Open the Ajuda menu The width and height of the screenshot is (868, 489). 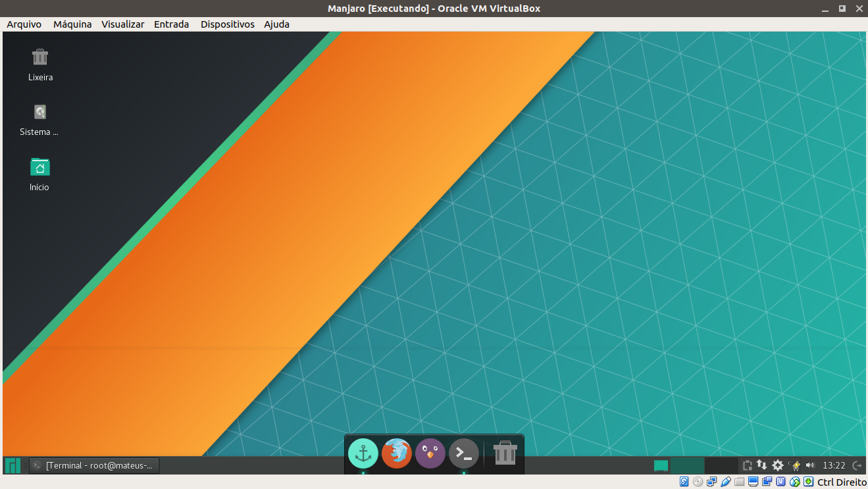click(276, 24)
